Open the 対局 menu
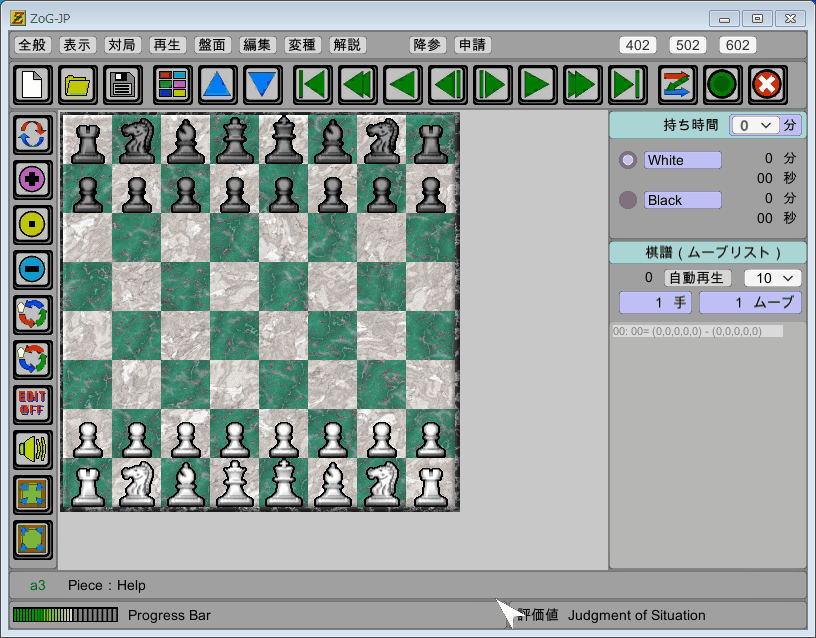816x638 pixels. click(x=122, y=45)
